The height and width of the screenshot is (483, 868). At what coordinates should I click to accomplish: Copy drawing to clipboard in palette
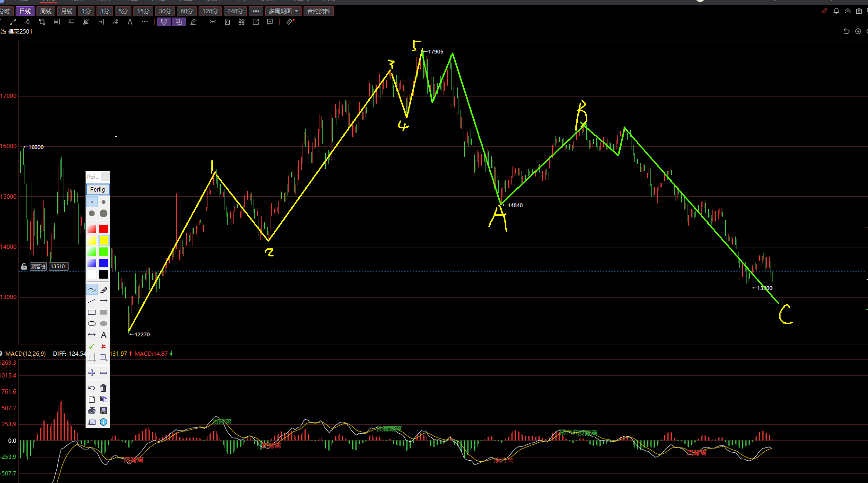click(x=104, y=399)
